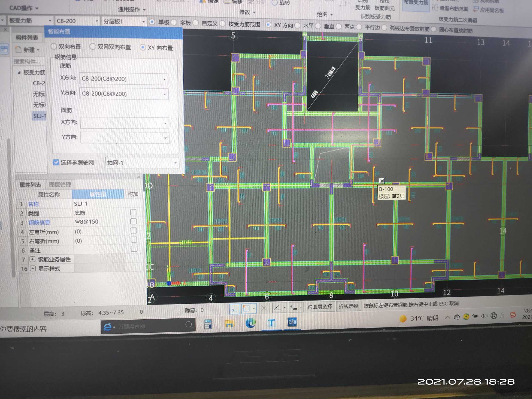Click the weather sun icon

tap(403, 319)
